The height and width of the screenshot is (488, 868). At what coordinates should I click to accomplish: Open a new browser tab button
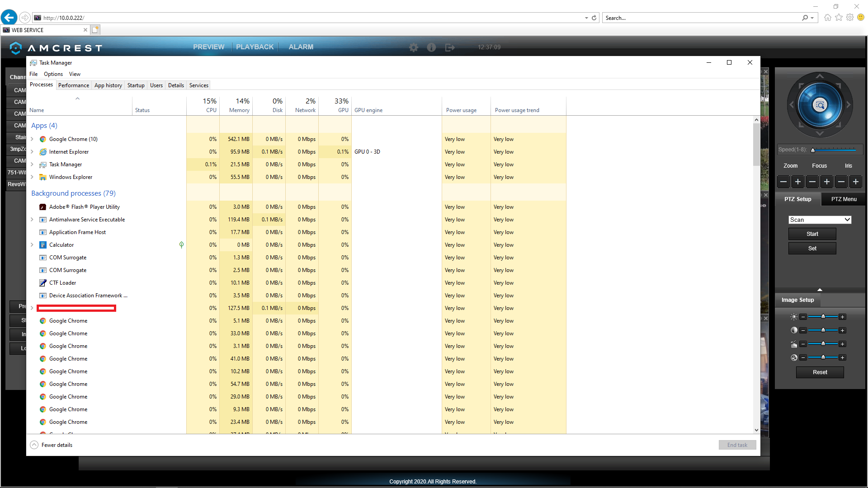[95, 30]
